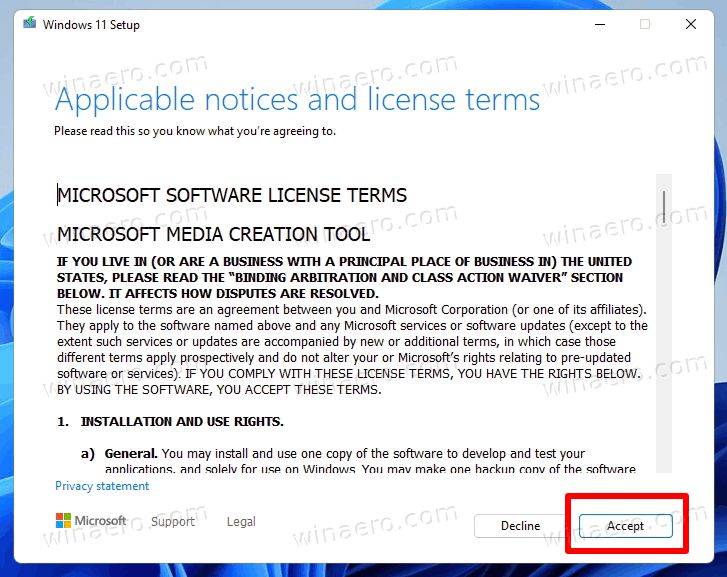The image size is (727, 577).
Task: Click the 'Please read this' subtitle text
Action: click(x=195, y=131)
